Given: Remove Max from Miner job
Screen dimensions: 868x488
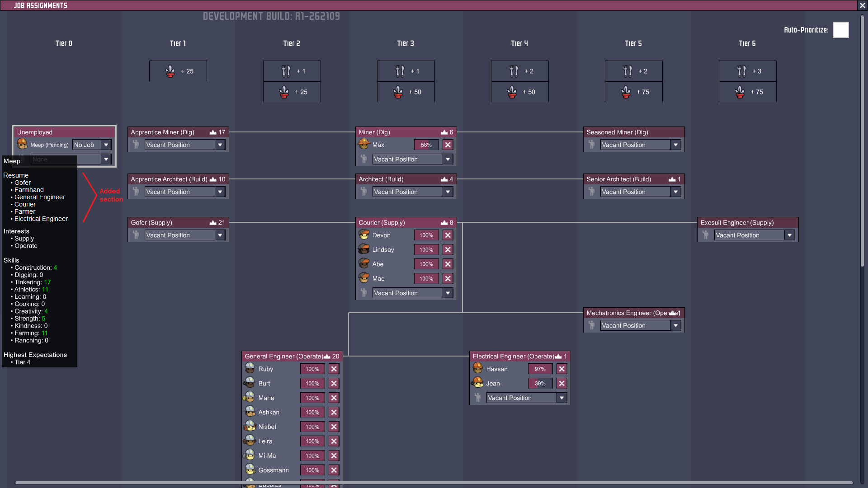Looking at the screenshot, I should pyautogui.click(x=448, y=145).
